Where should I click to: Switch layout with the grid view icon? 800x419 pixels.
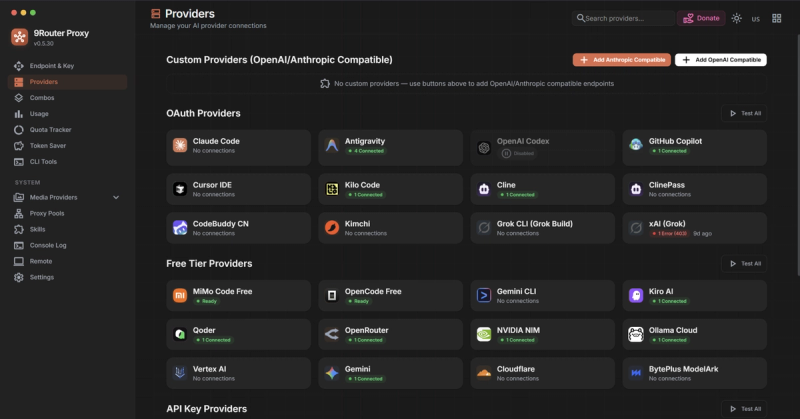click(777, 18)
